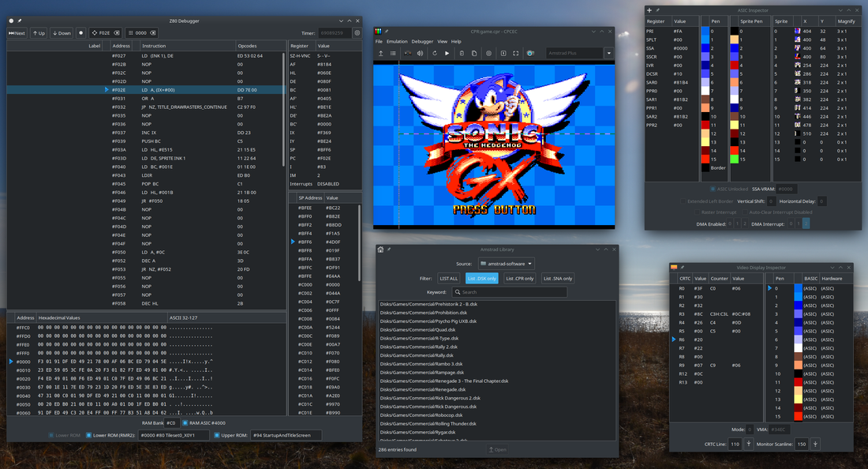Open the Emulation menu

point(397,42)
